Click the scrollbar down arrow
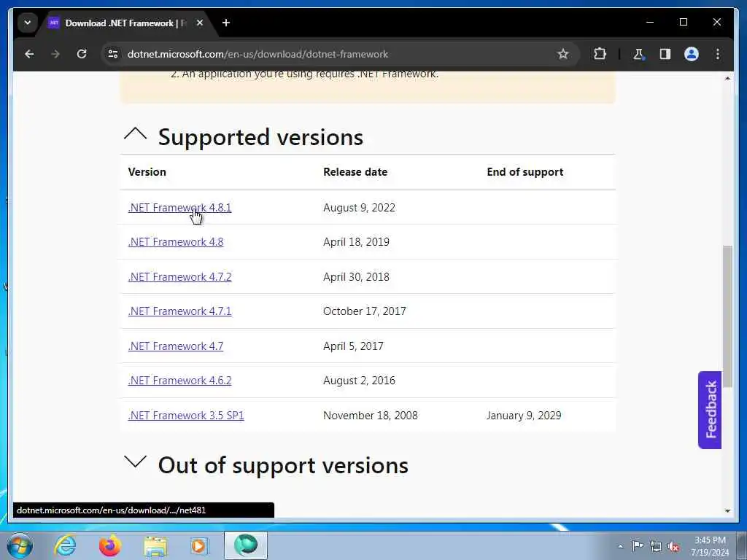The height and width of the screenshot is (560, 747). click(727, 510)
